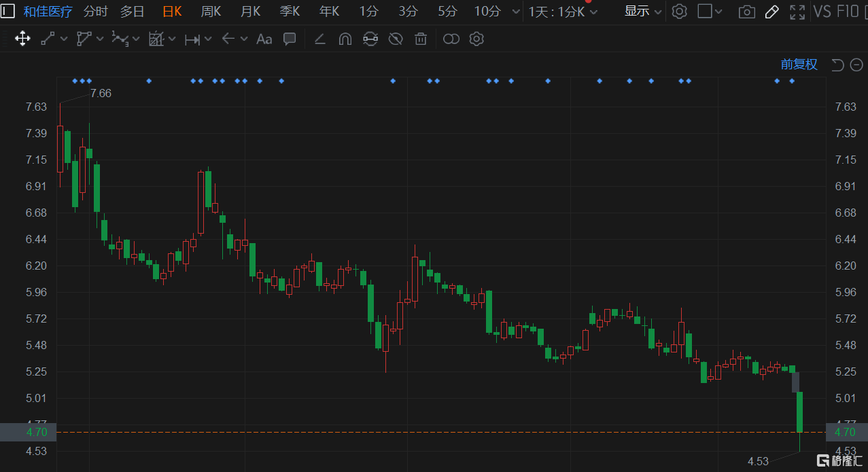868x472 pixels.
Task: Select the polygon shape drawing tool
Action: point(84,39)
